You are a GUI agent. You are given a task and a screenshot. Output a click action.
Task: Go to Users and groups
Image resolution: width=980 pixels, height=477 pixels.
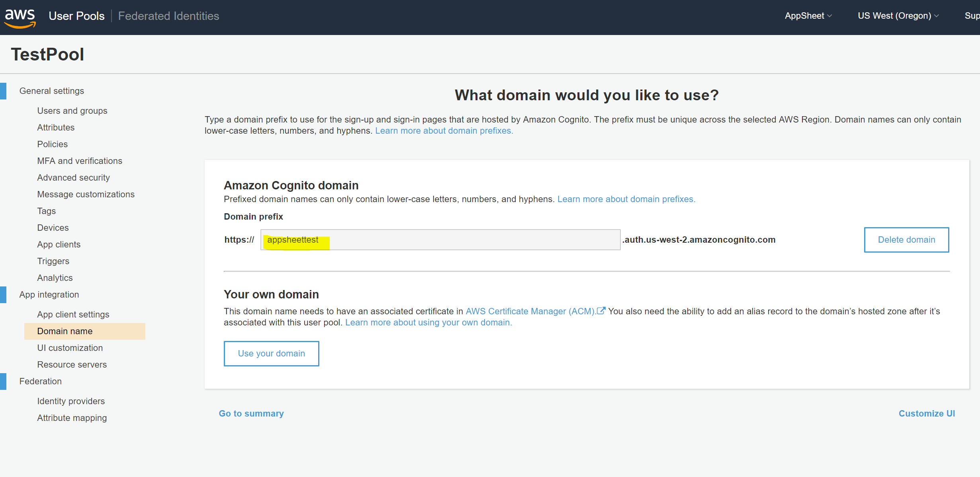[x=72, y=111]
